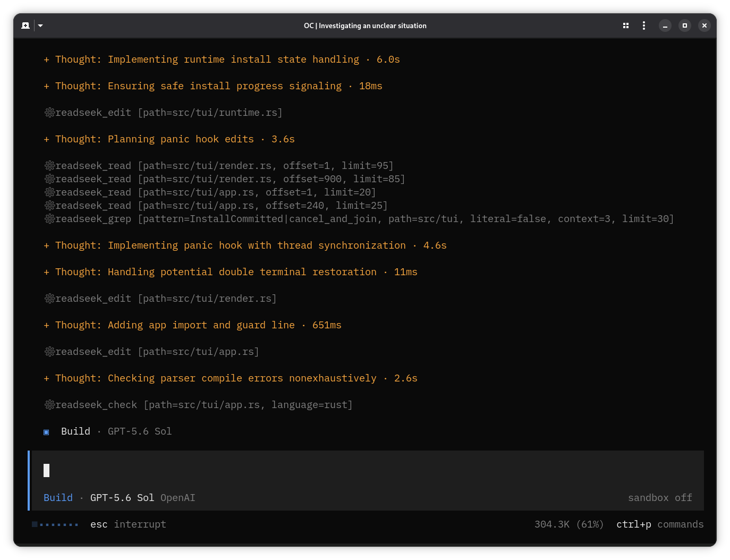730x560 pixels.
Task: Select 'readseek_edit [path=src/tui/runtime.rs]' text
Action: [169, 113]
